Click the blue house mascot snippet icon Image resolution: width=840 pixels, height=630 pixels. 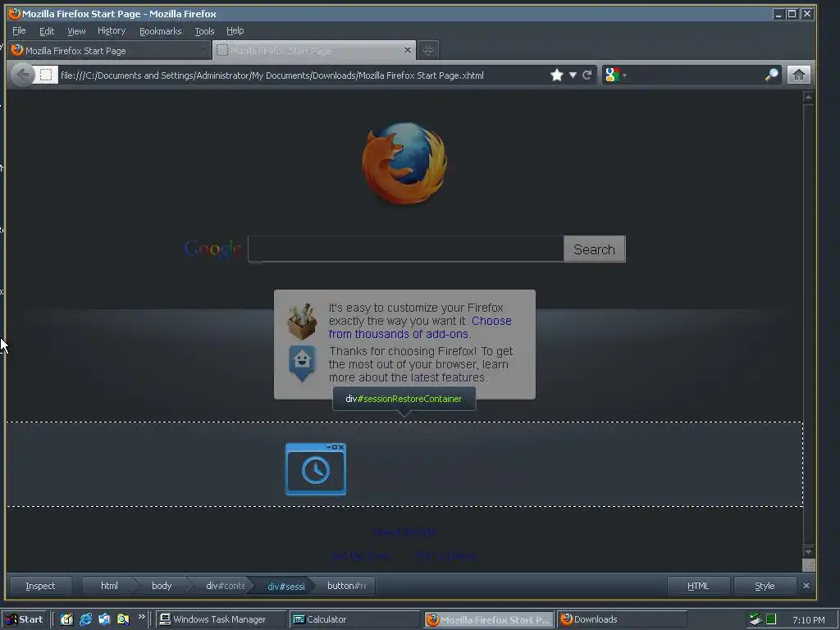302,363
